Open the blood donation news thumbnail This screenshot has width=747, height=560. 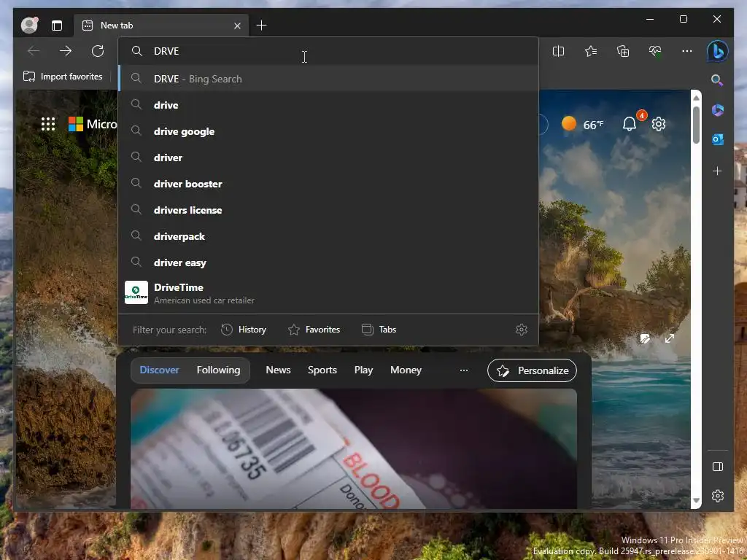pos(354,448)
